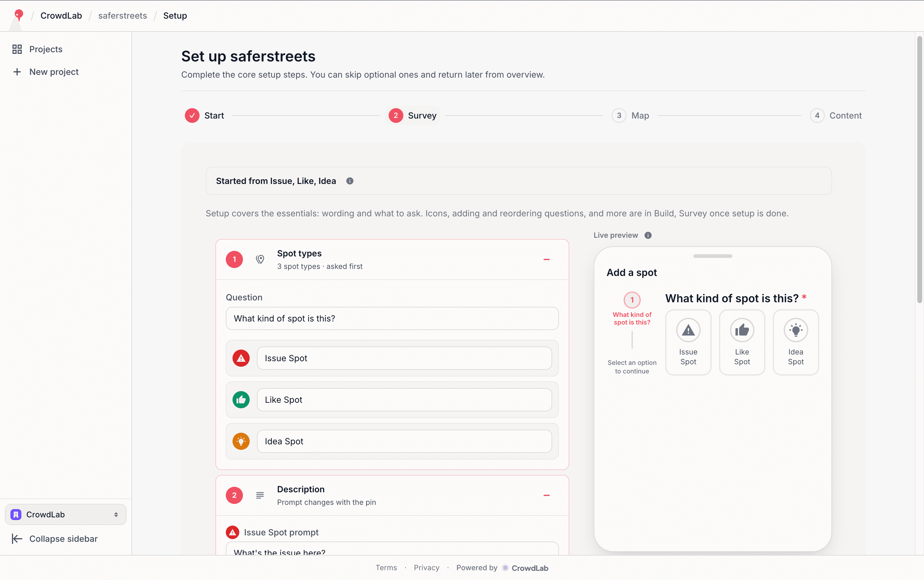Edit the Question text field
Screen dimensions: 924x580
(x=392, y=318)
